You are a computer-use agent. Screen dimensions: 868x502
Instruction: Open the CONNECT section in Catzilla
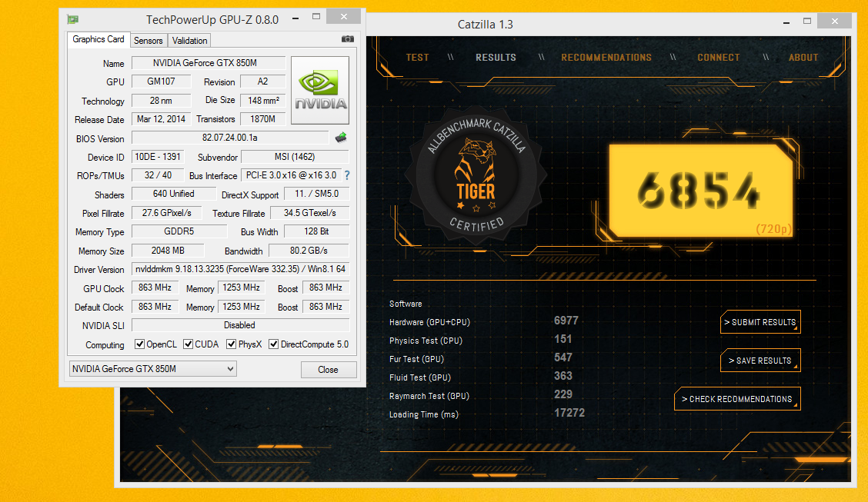click(719, 58)
